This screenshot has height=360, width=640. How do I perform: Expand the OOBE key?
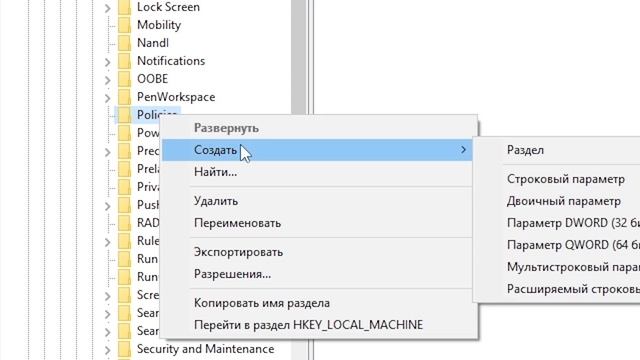[x=107, y=80]
